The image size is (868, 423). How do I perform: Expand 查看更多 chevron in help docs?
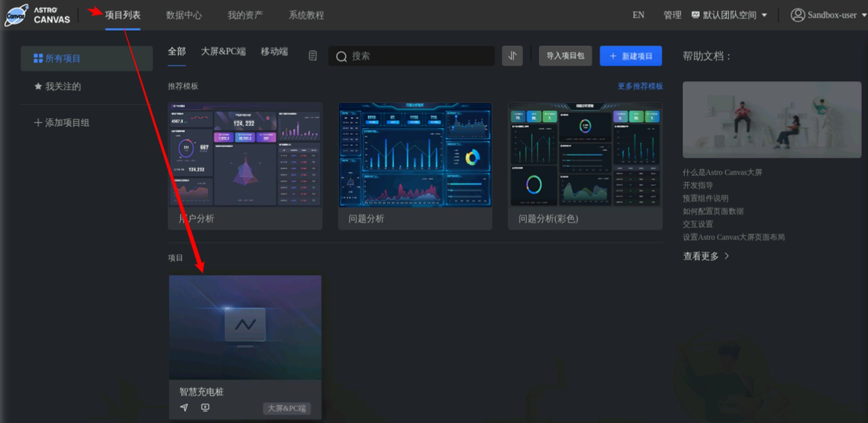tap(727, 256)
